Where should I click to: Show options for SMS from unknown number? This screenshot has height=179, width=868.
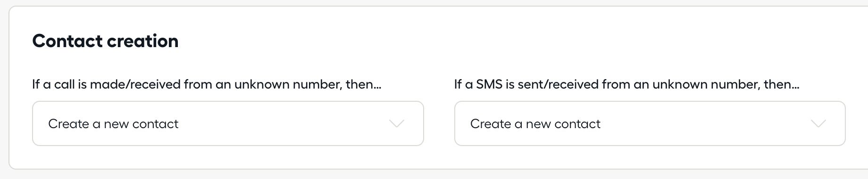(x=650, y=123)
